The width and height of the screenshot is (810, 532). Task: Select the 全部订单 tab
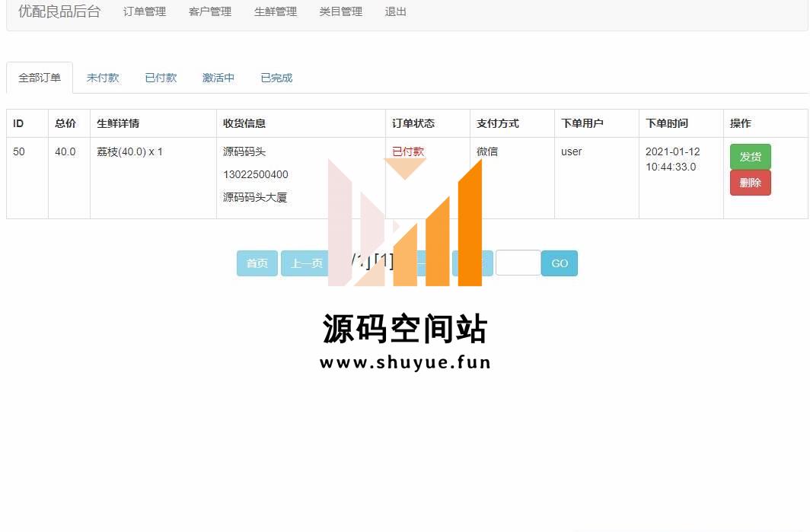[x=40, y=78]
